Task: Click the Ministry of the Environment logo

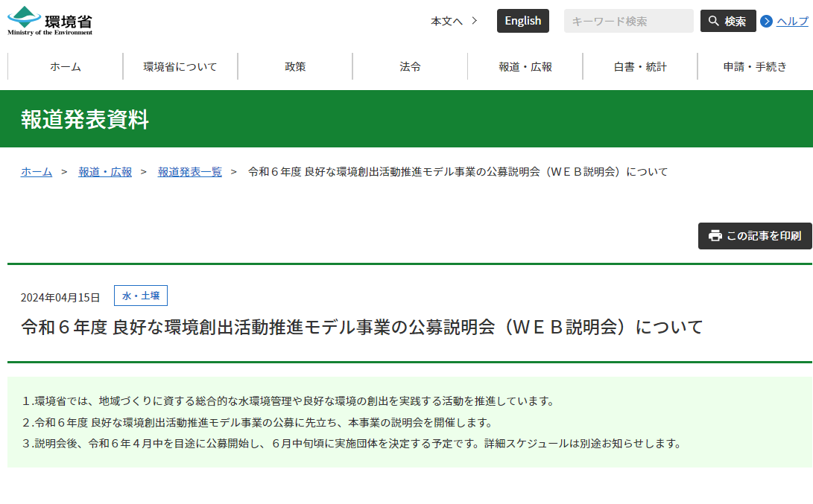Action: (50, 21)
